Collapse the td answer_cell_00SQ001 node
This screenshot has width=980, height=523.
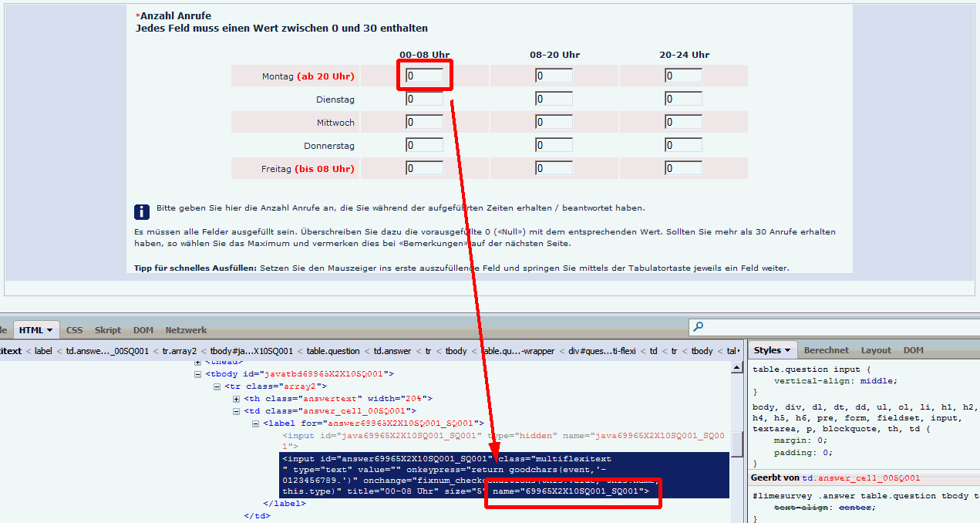237,411
